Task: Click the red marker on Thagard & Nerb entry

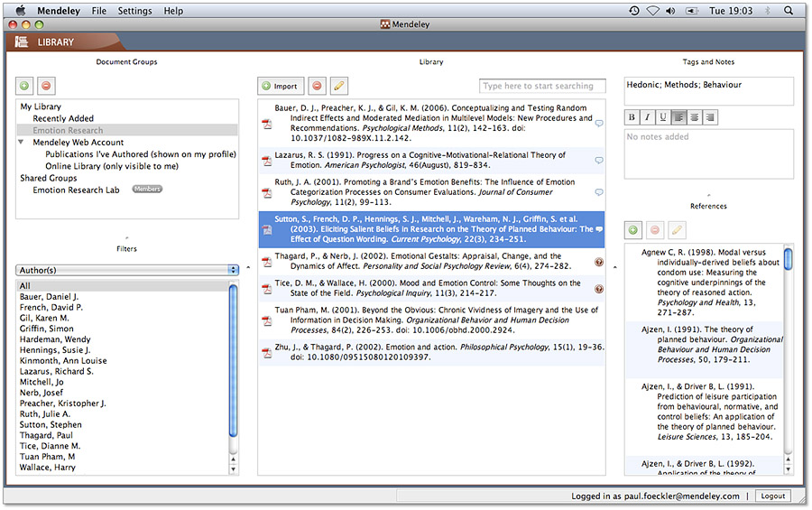Action: click(x=599, y=262)
